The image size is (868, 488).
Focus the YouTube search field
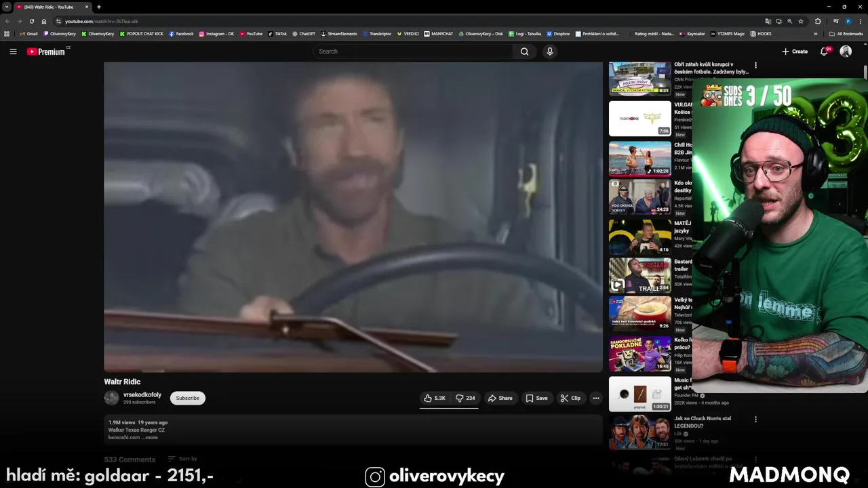pos(414,52)
